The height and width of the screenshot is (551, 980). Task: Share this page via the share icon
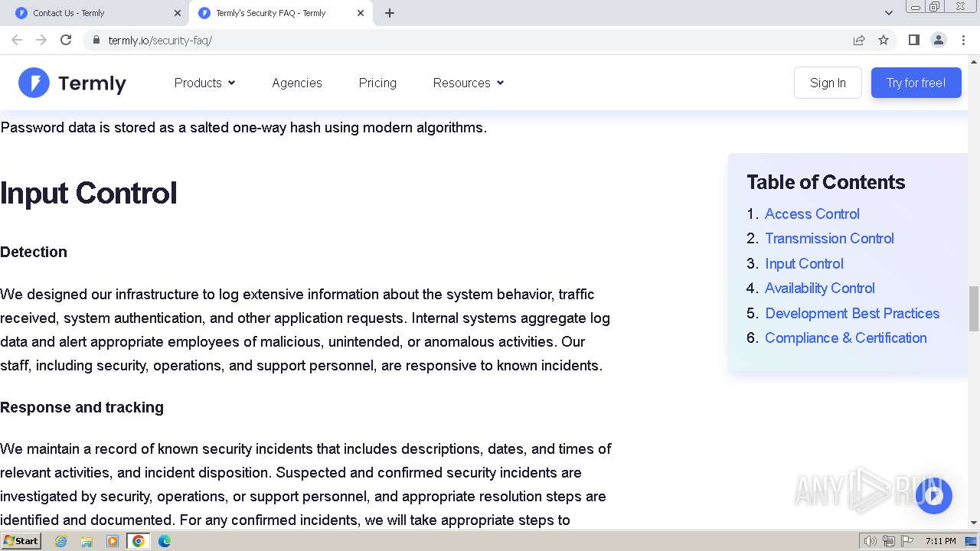coord(859,40)
